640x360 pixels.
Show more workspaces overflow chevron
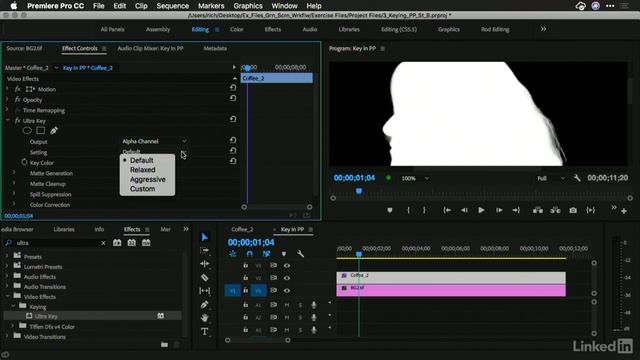[543, 29]
